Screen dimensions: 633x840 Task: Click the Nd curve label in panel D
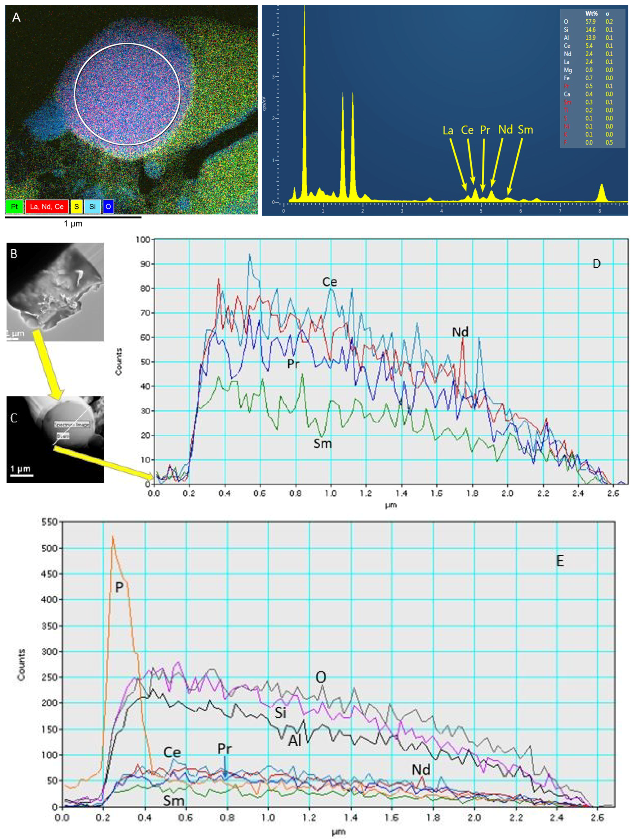tap(460, 332)
